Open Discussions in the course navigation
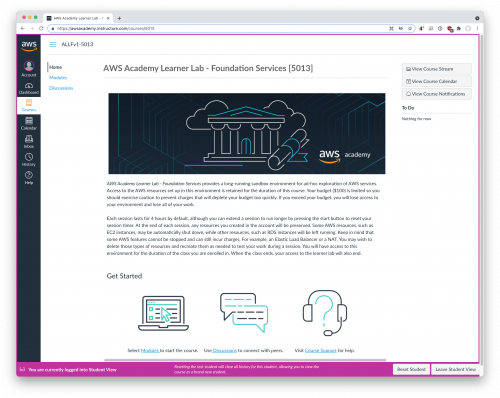 [x=61, y=88]
